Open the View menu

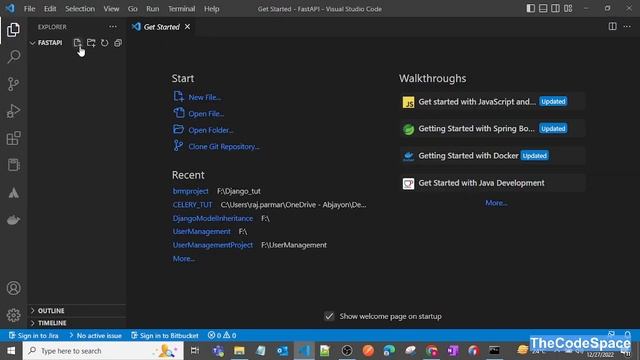click(x=111, y=9)
